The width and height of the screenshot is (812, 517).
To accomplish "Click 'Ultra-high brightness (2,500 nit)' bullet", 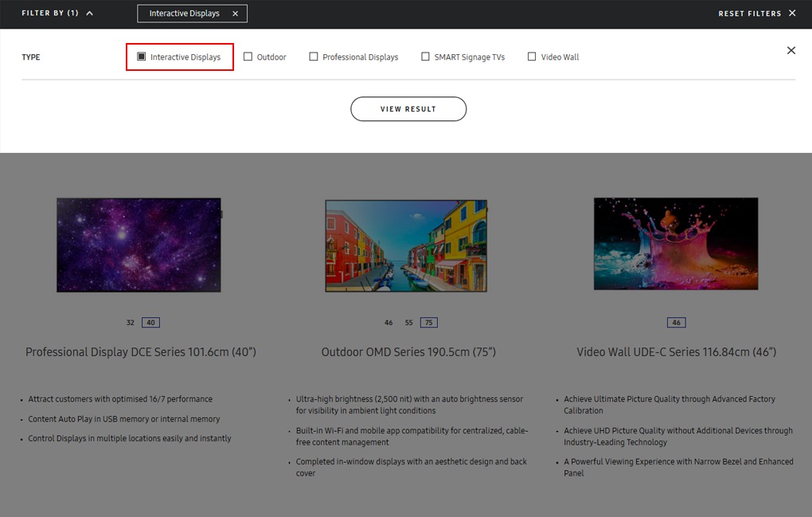I will coord(410,405).
